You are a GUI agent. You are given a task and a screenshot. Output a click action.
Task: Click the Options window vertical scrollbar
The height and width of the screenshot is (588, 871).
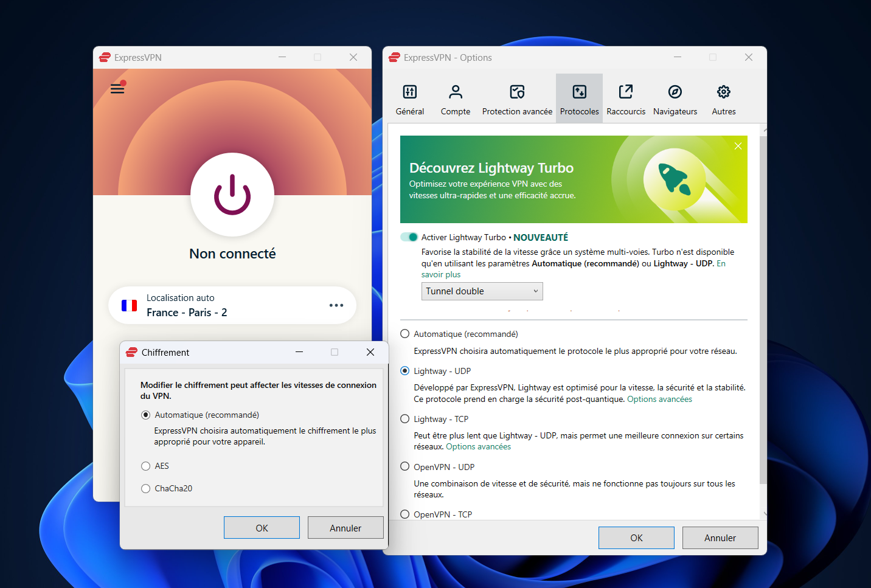coord(763,304)
